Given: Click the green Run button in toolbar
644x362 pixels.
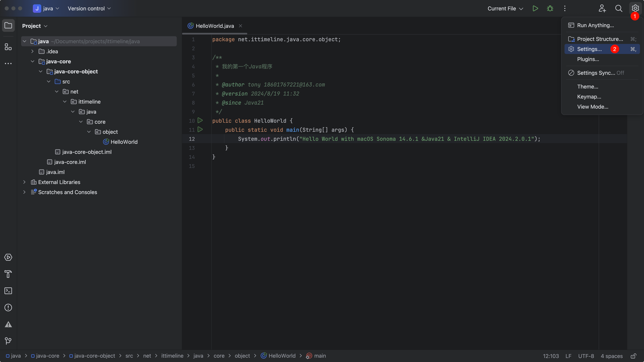Looking at the screenshot, I should (535, 9).
